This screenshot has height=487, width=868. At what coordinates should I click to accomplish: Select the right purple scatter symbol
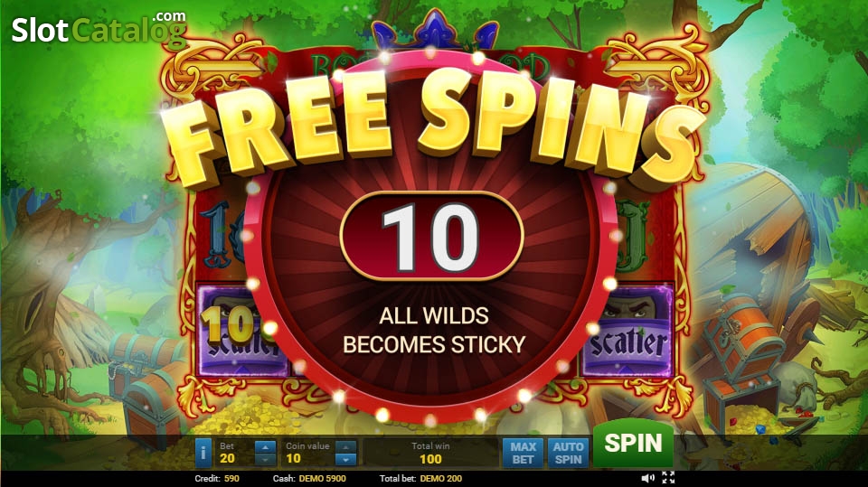coord(627,332)
